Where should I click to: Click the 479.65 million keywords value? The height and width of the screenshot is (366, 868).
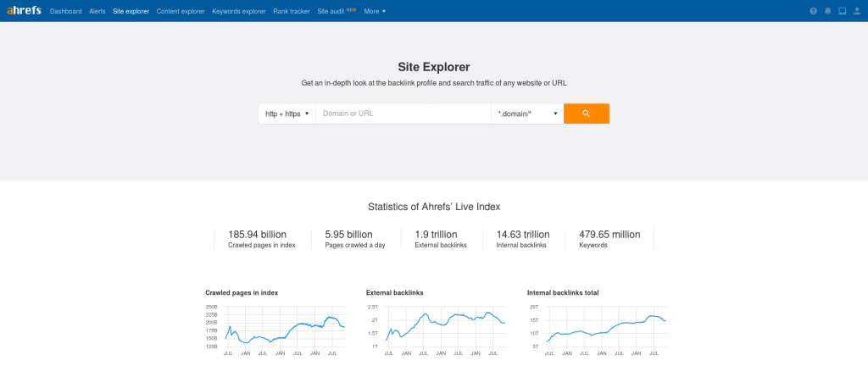pos(609,235)
